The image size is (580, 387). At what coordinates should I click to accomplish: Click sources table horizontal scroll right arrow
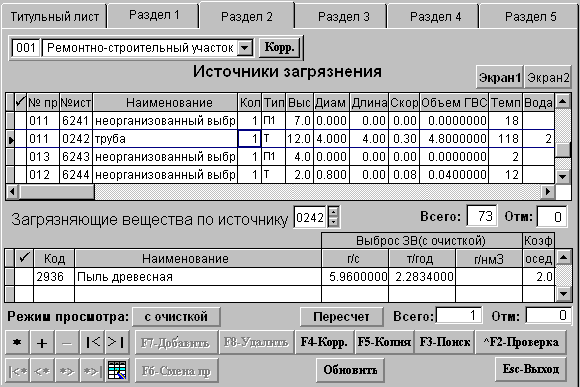tap(548, 192)
